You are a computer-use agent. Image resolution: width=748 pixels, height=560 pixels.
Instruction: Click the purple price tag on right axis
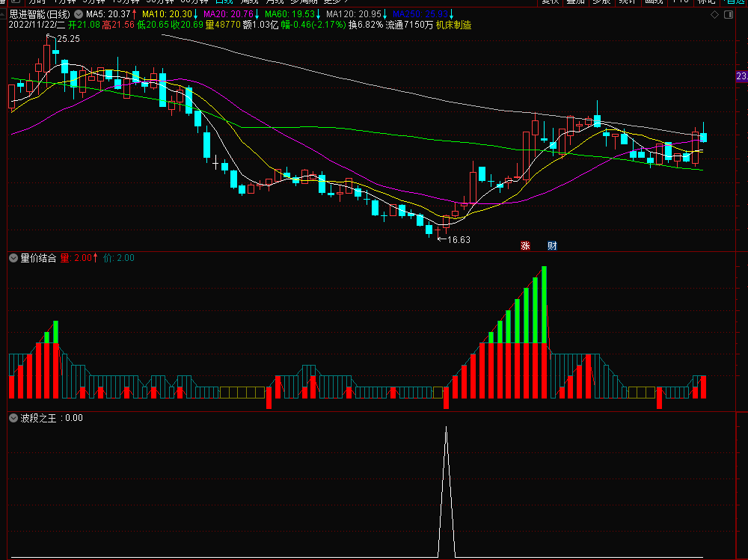742,76
